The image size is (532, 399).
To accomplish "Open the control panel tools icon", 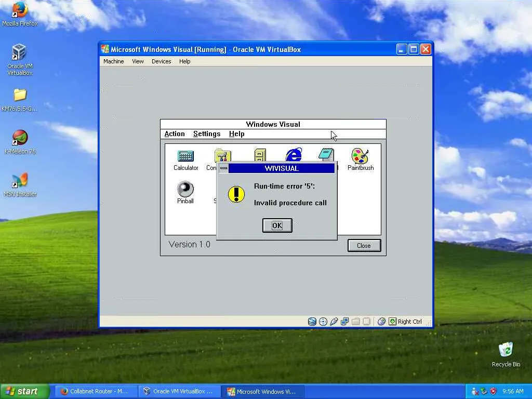I will coord(222,156).
